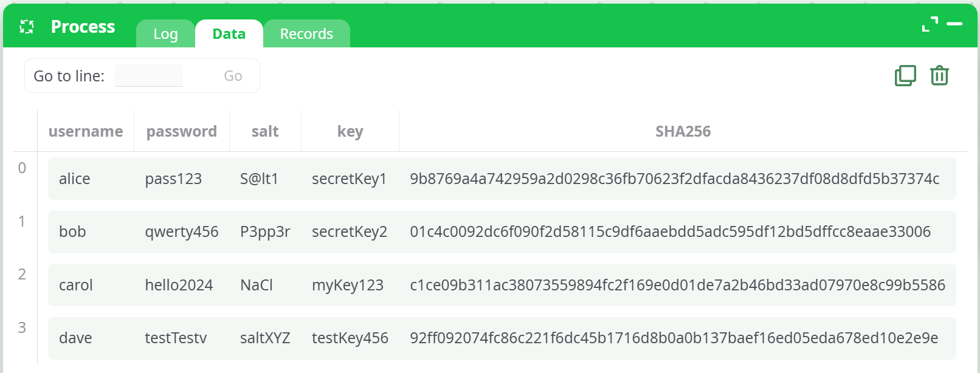
Task: Select the Data tab
Action: pyautogui.click(x=229, y=34)
